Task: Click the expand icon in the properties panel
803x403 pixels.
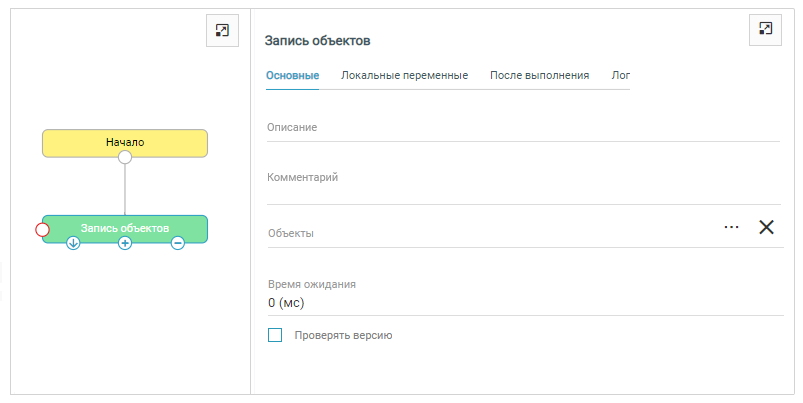Action: pyautogui.click(x=765, y=29)
